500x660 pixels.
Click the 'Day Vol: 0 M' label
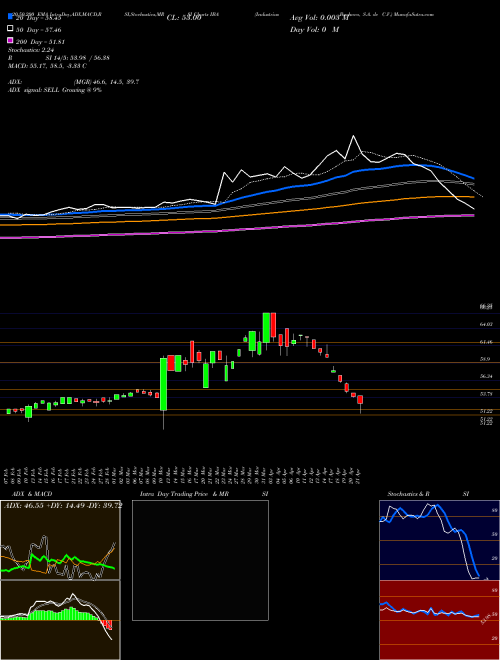[315, 30]
